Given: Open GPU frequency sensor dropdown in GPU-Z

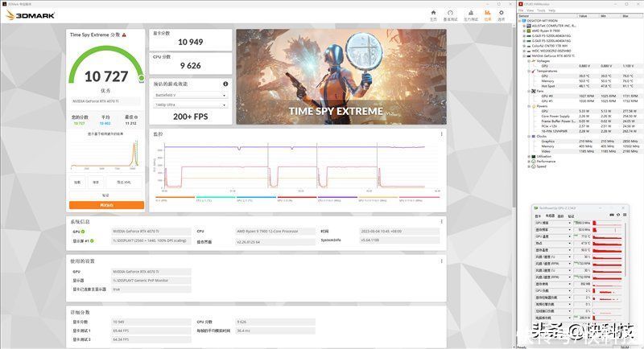Looking at the screenshot, I should point(570,223).
